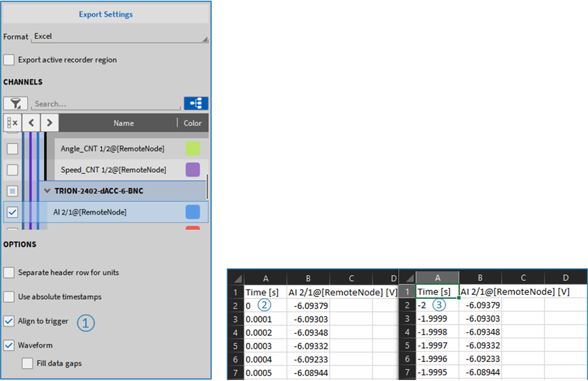This screenshot has width=588, height=381.
Task: Click the left arrow column navigation button
Action: click(x=31, y=123)
